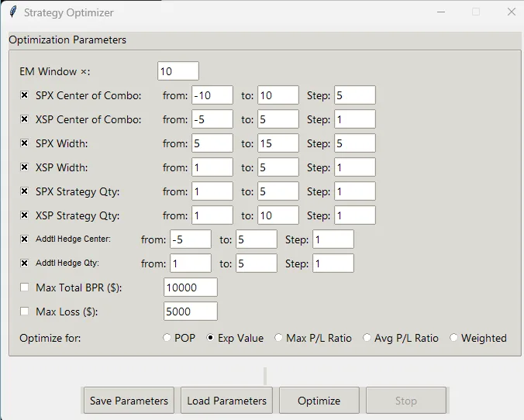
Task: Edit XSP Strategy Qty from field
Action: [212, 215]
